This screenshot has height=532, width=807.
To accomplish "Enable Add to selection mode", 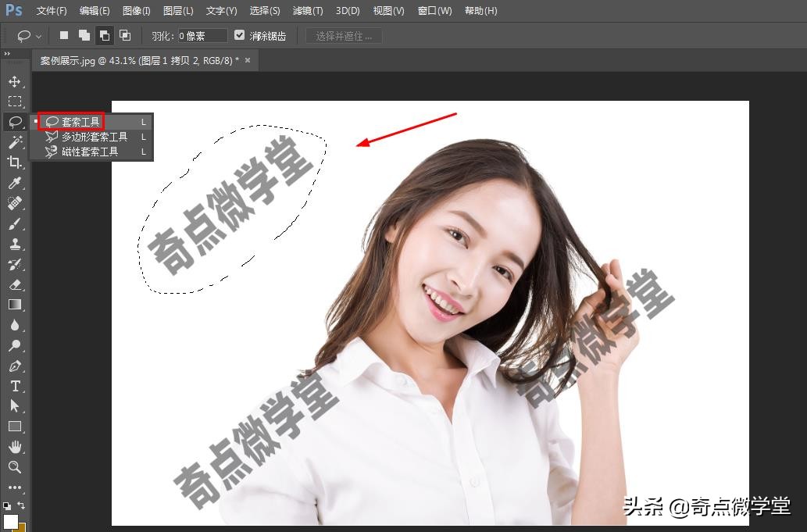I will [x=85, y=34].
